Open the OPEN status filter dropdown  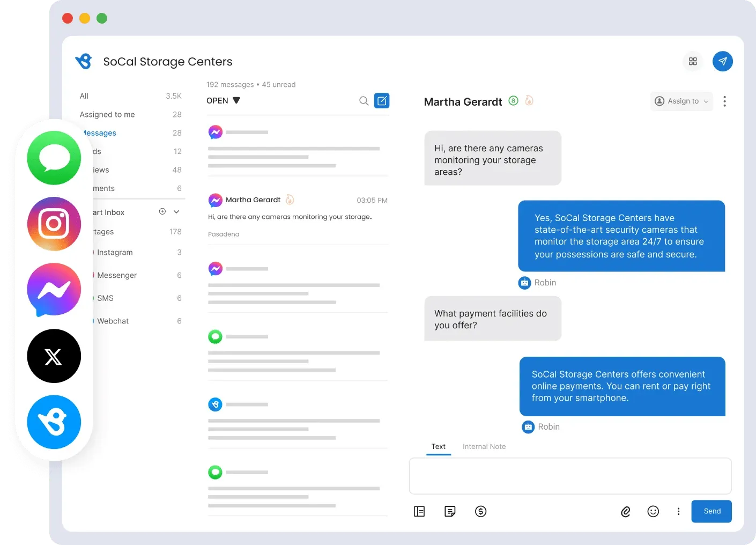pyautogui.click(x=223, y=100)
